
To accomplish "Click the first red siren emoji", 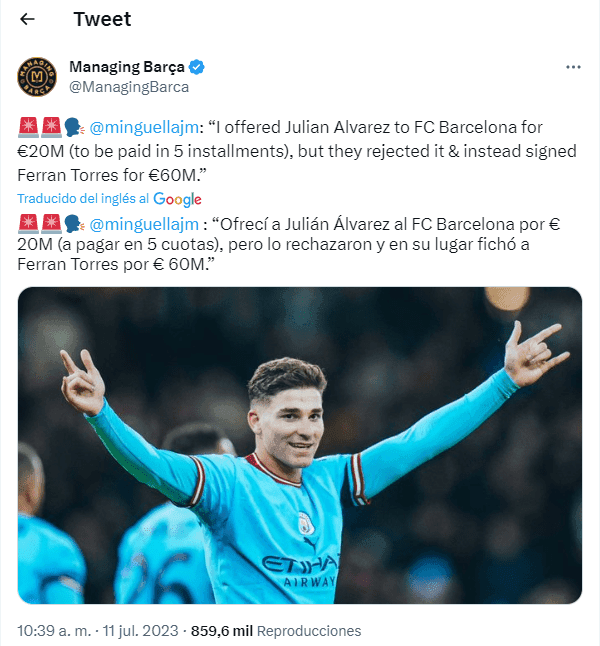I will pyautogui.click(x=28, y=127).
